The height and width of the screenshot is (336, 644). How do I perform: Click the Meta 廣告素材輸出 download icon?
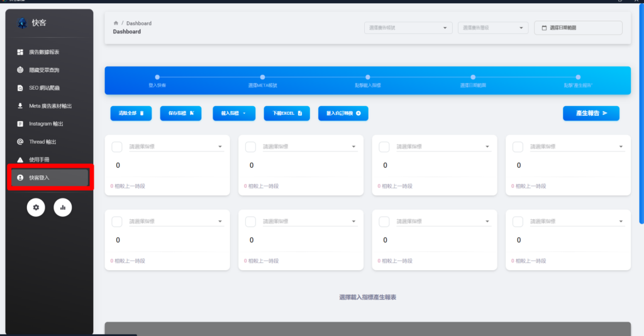coord(20,106)
